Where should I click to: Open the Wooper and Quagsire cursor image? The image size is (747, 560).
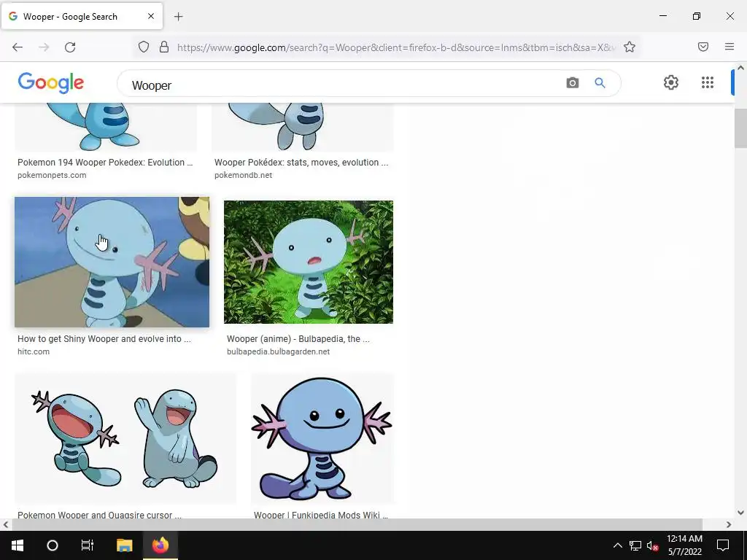125,438
